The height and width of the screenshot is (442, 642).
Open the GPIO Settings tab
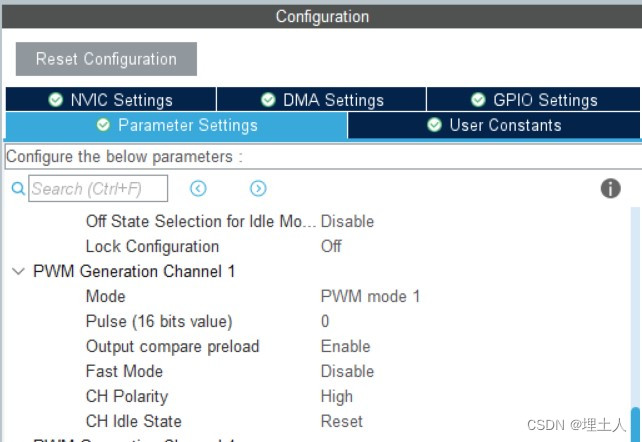click(x=533, y=99)
